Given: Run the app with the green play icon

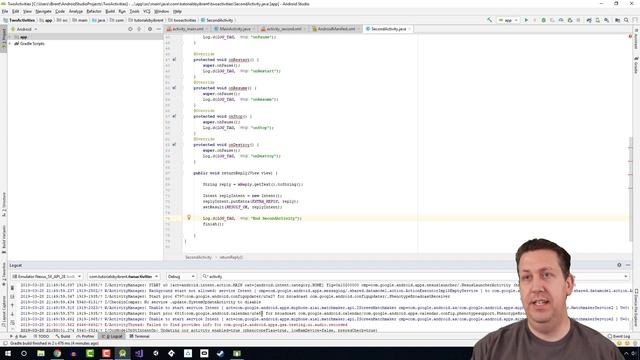Looking at the screenshot, I should click(x=526, y=20).
